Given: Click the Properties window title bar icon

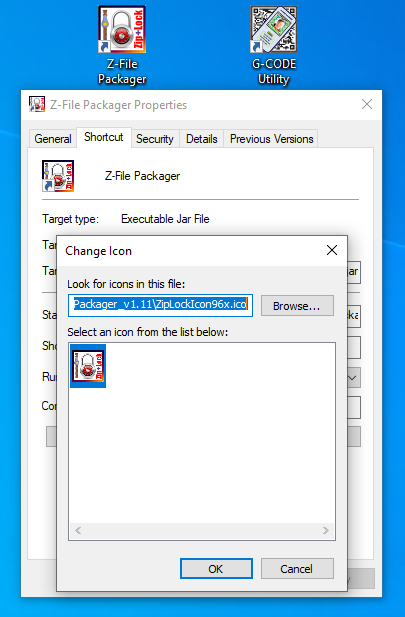Looking at the screenshot, I should point(37,105).
